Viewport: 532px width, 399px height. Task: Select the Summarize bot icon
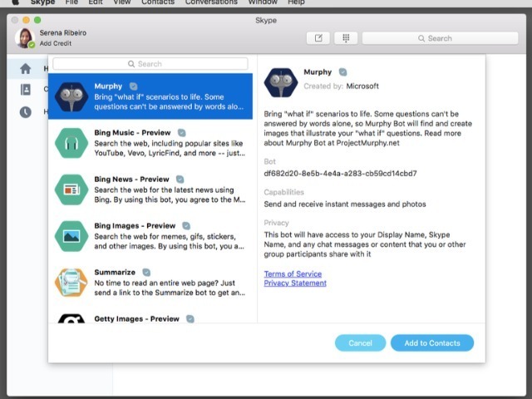pos(71,283)
